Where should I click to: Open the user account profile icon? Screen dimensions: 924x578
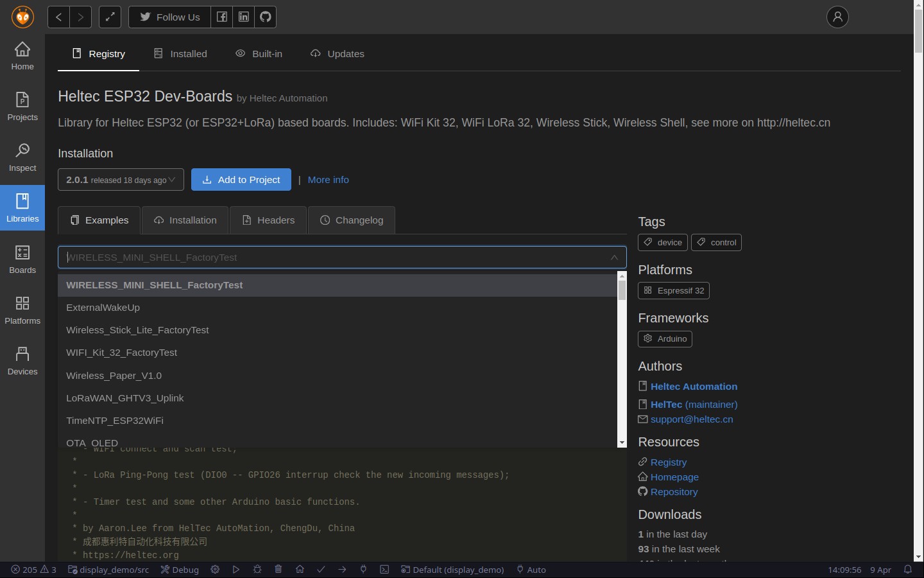click(837, 17)
